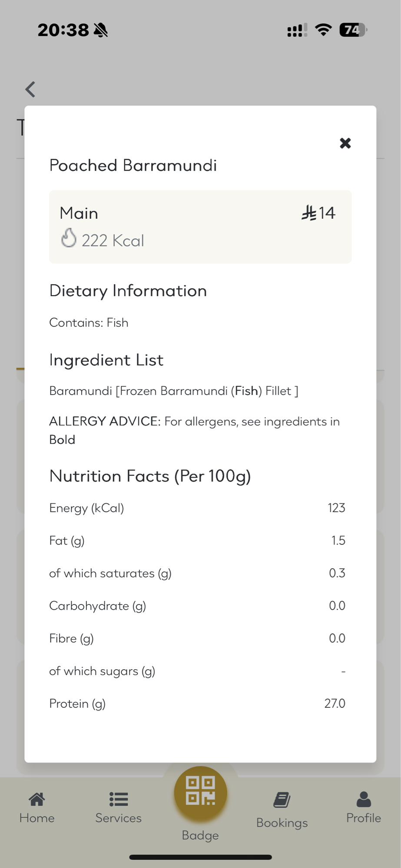Viewport: 401px width, 868px height.
Task: Tap the bold Fish allergen text
Action: [246, 391]
